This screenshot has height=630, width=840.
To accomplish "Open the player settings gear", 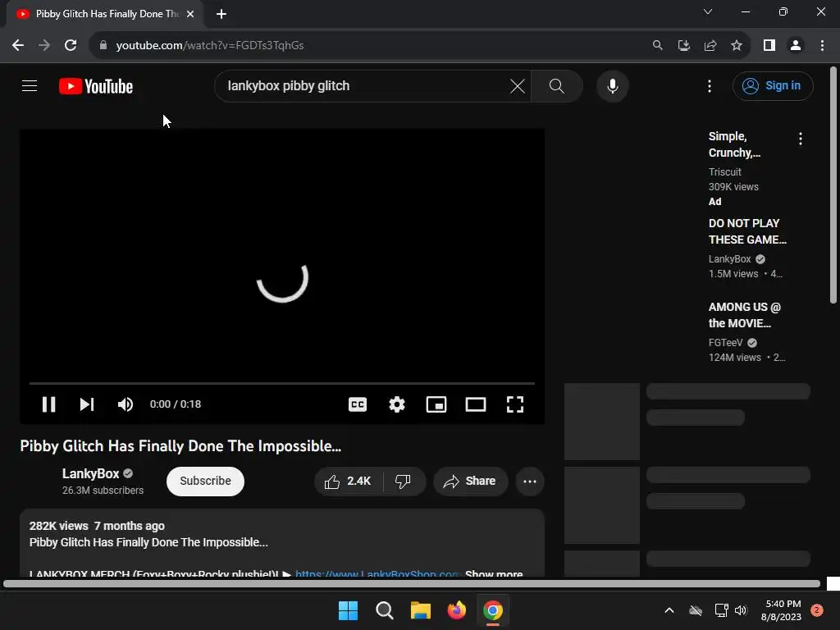I will pyautogui.click(x=397, y=404).
